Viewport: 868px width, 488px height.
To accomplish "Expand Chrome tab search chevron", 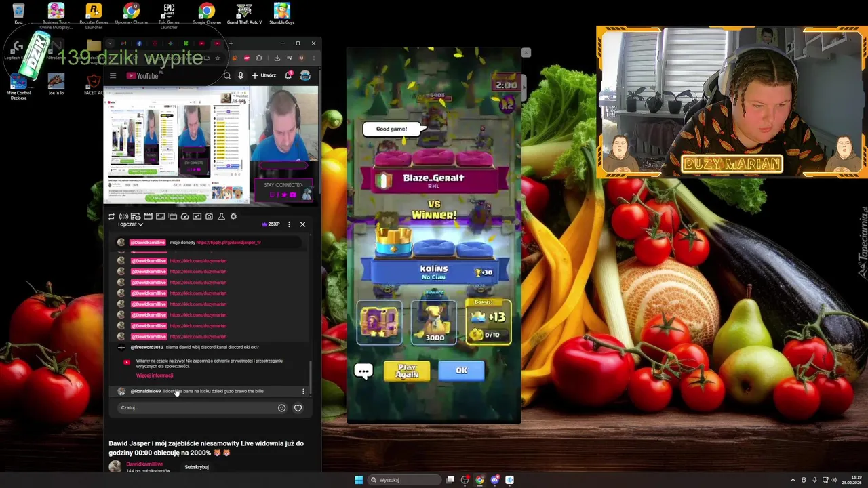I will [x=110, y=43].
